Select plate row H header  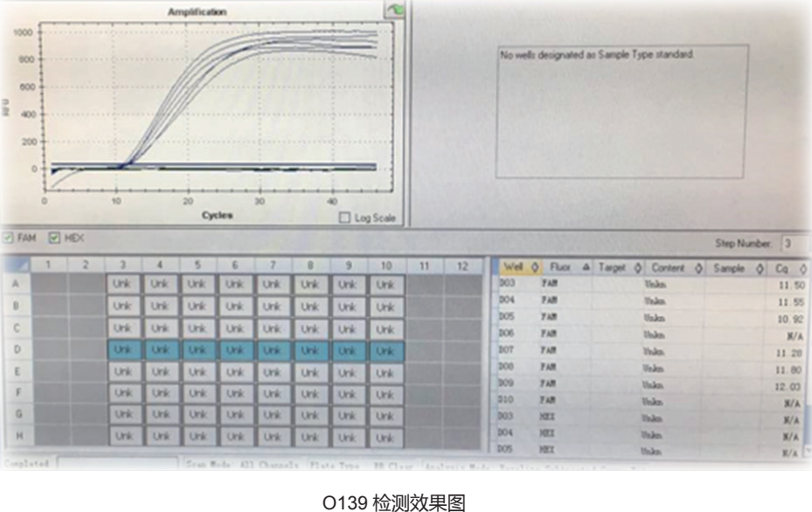[15, 435]
